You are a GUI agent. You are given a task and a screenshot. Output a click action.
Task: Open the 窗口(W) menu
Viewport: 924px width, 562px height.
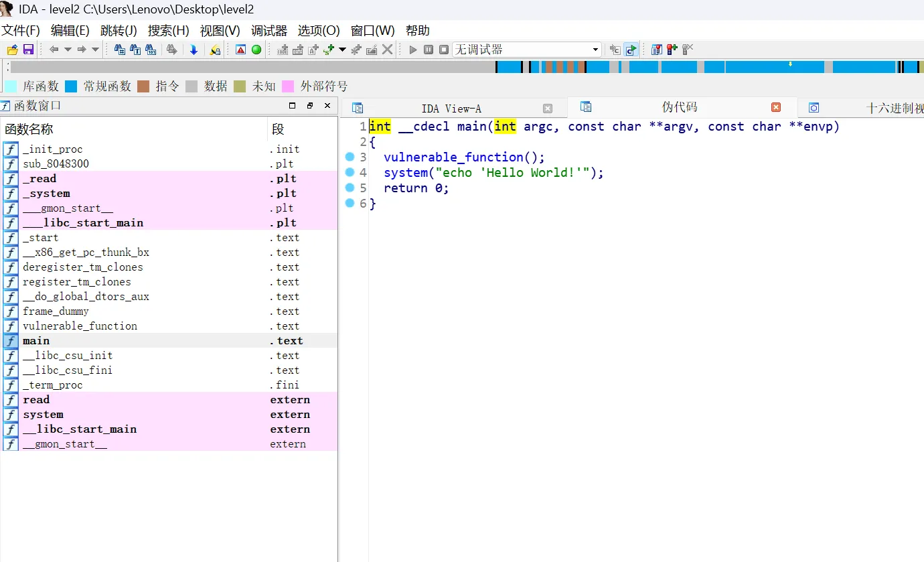[373, 31]
